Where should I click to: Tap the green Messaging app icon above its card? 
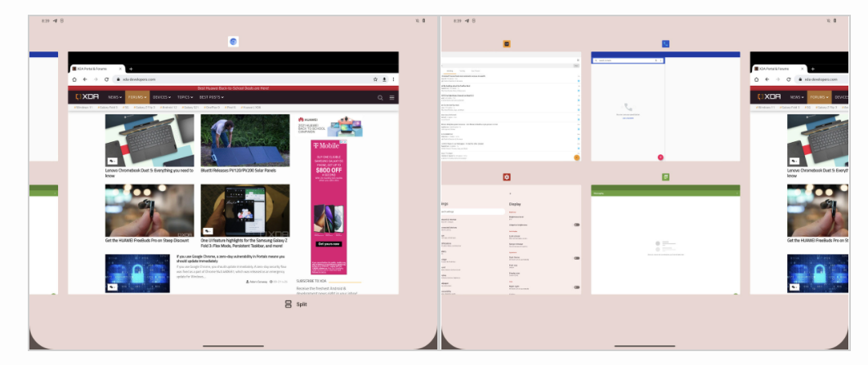(665, 177)
